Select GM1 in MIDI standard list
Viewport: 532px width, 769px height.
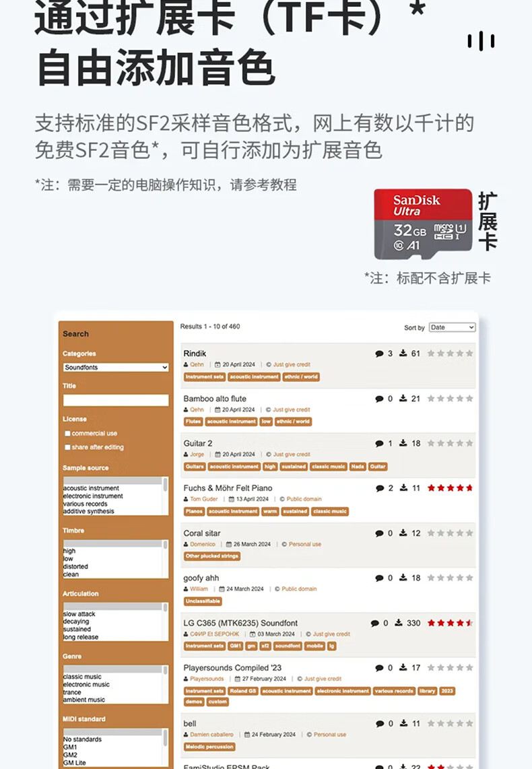point(70,747)
